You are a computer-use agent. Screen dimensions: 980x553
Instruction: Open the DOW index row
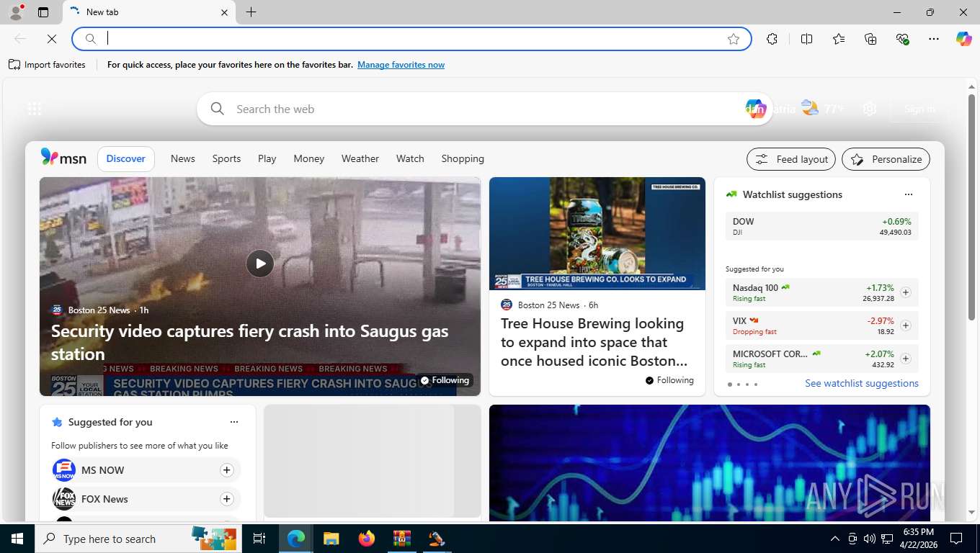click(822, 226)
